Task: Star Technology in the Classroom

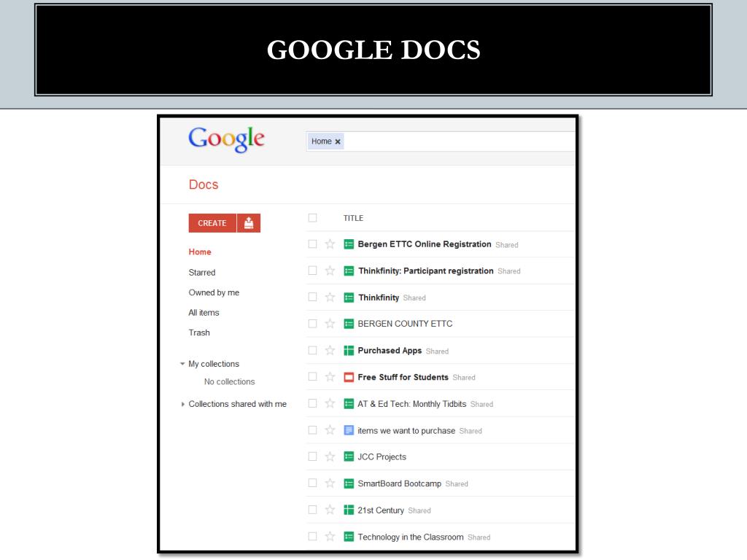Action: (x=330, y=537)
